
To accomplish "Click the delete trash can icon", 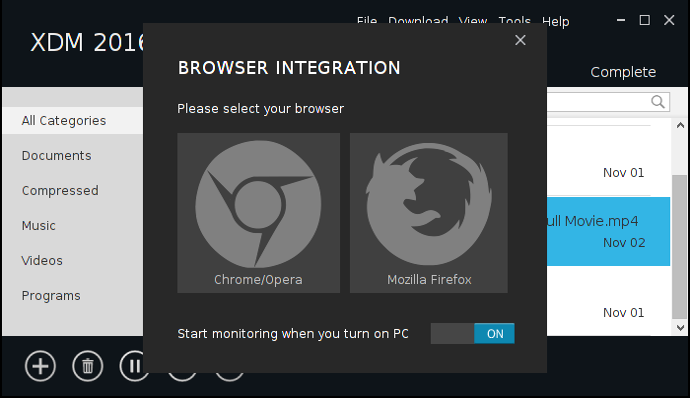I will click(88, 366).
